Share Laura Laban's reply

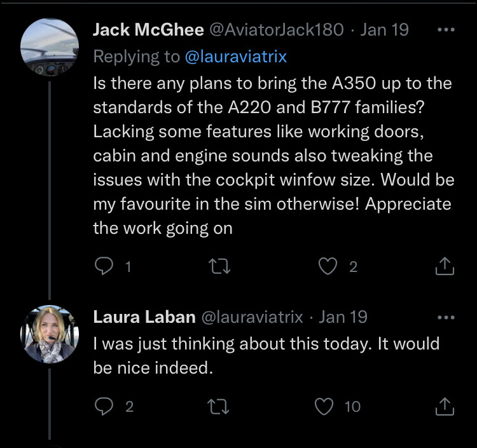pyautogui.click(x=445, y=406)
